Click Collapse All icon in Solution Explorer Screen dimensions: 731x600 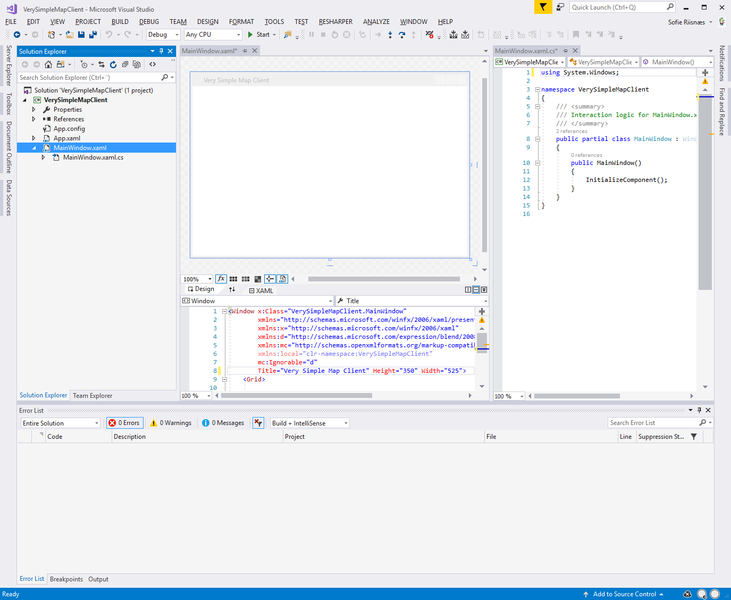125,64
